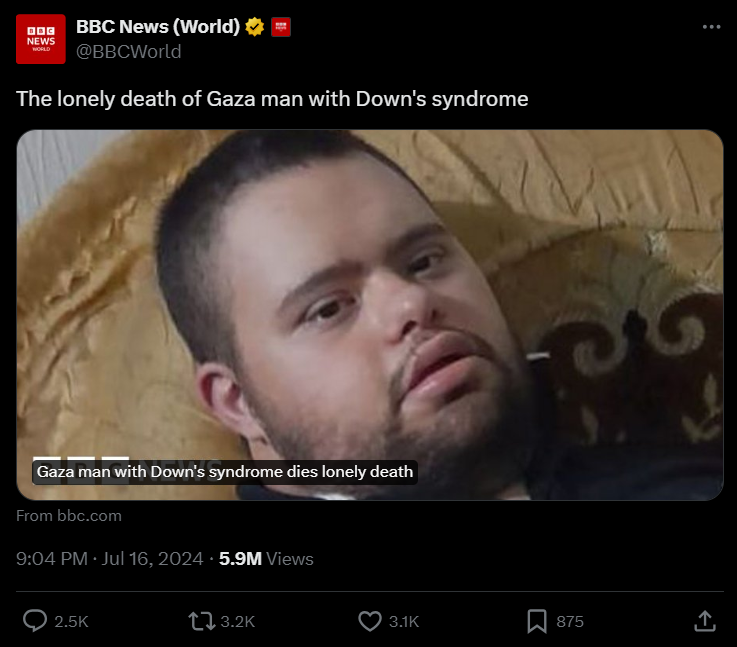Screen dimensions: 737x647
Task: Bookmark this post using the bookmark icon
Action: [x=537, y=621]
